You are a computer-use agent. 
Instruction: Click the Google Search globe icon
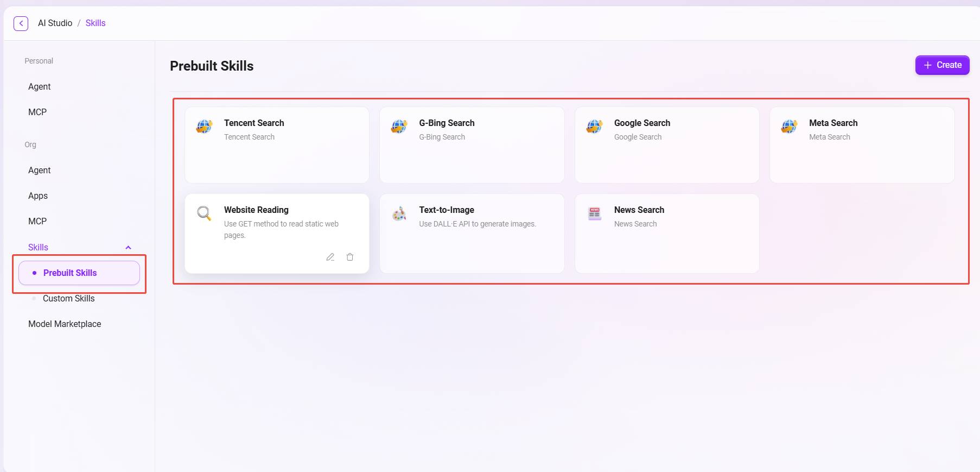click(594, 127)
